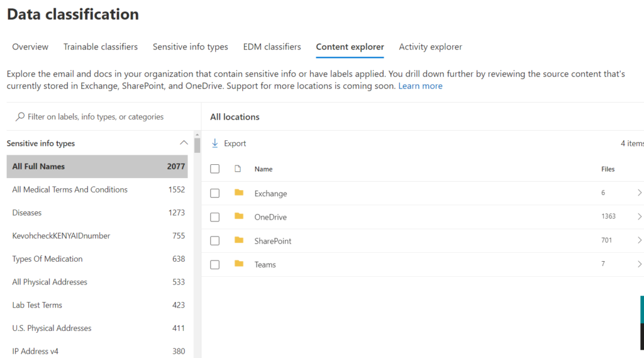Viewport: 644px width, 358px height.
Task: Click the Export download arrow icon
Action: [215, 143]
